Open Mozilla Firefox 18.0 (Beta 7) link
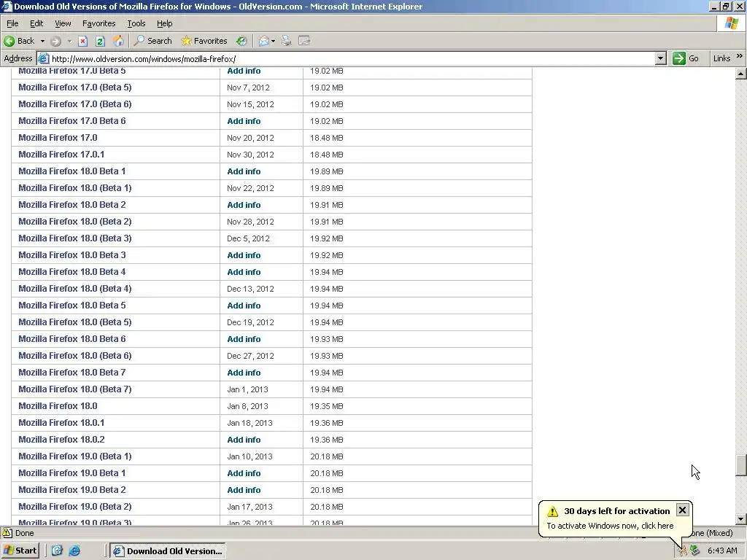Image resolution: width=747 pixels, height=560 pixels. click(75, 389)
